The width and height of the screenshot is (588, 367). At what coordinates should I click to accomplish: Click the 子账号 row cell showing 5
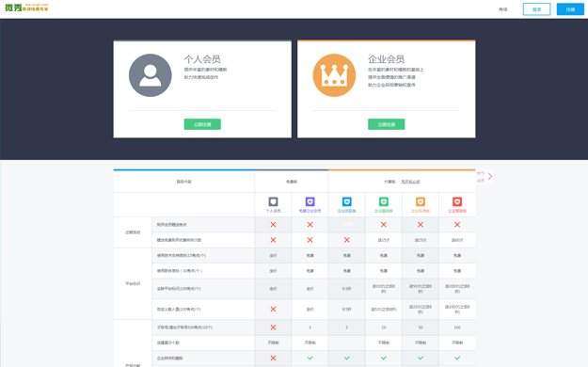[x=347, y=327]
